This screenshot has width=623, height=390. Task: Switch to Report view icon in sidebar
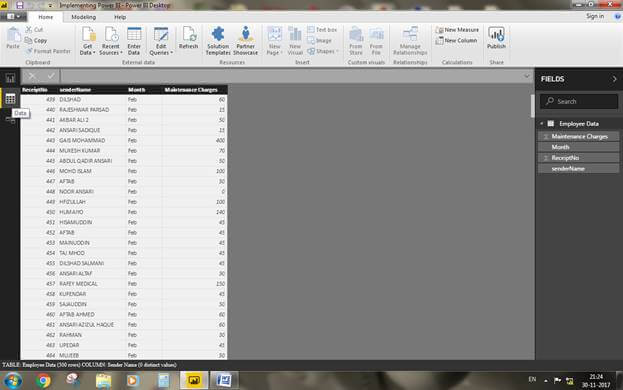(x=10, y=78)
